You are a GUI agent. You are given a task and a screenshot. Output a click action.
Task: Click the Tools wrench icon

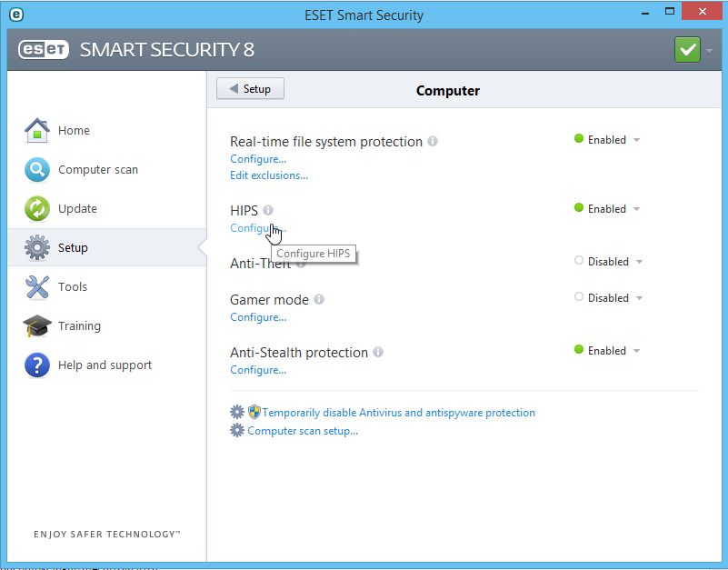click(36, 286)
